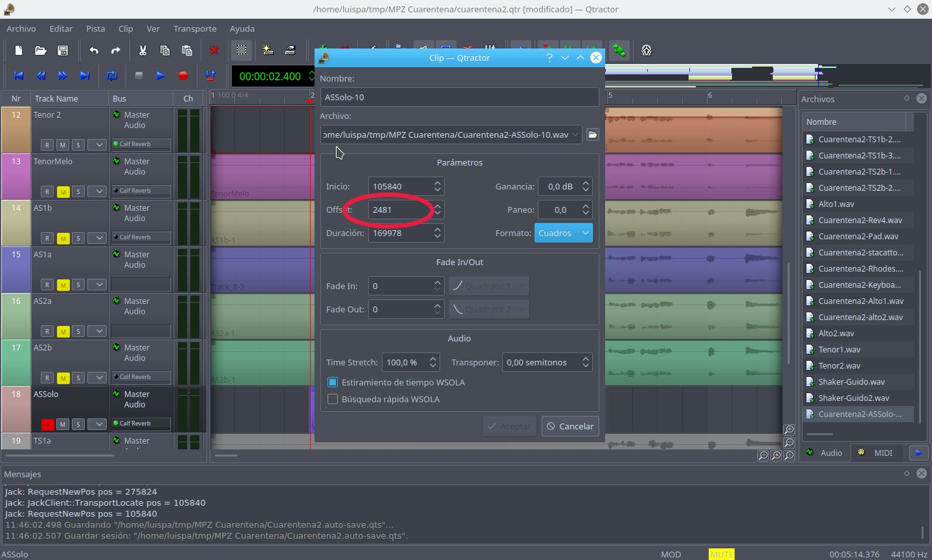Click the transport Record button

click(183, 76)
